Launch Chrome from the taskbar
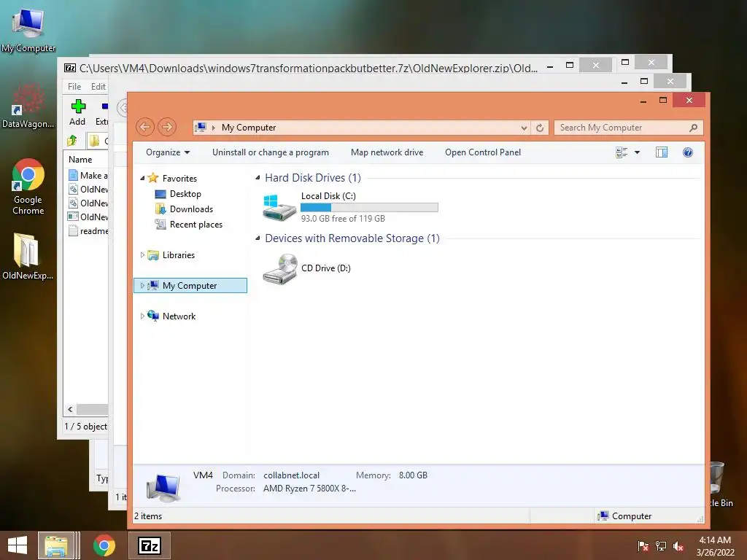The width and height of the screenshot is (747, 560). (104, 545)
